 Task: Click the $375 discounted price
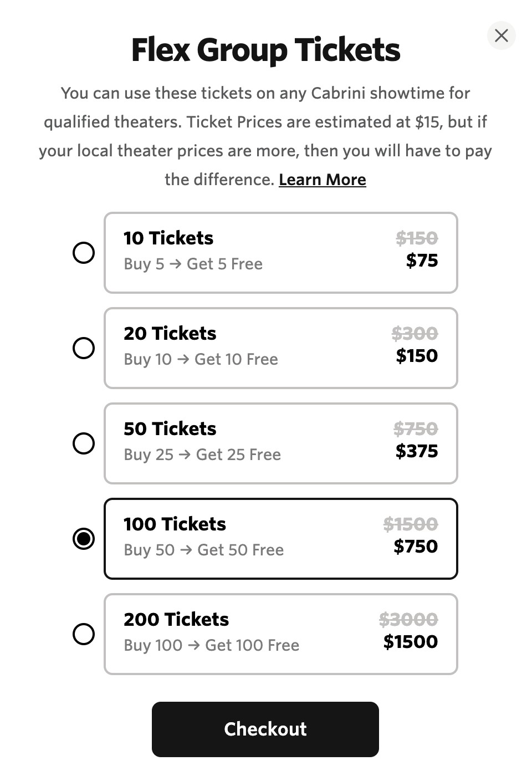417,451
